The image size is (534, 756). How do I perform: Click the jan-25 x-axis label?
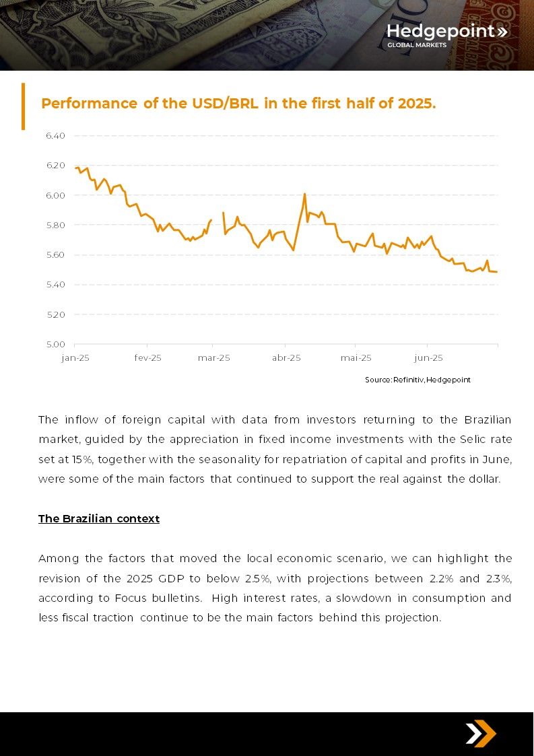point(75,357)
